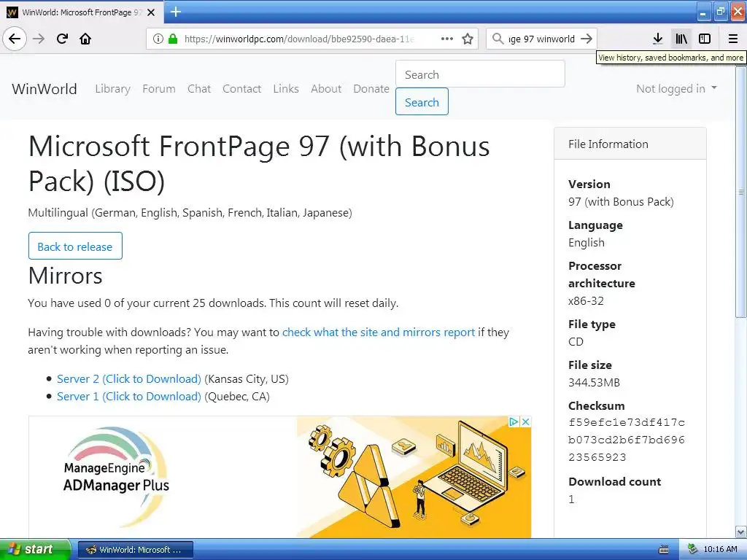Open the Windows start menu
This screenshot has height=560, width=747.
coord(35,549)
